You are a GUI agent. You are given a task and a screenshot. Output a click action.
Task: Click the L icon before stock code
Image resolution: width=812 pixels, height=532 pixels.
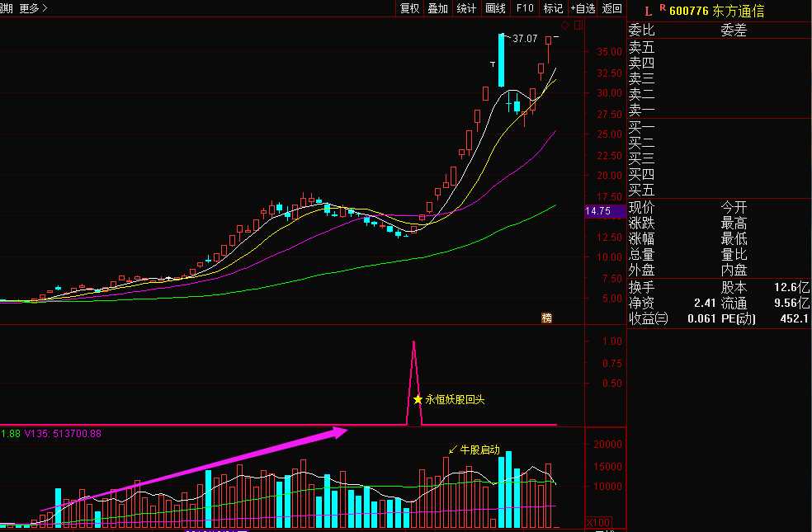point(649,10)
